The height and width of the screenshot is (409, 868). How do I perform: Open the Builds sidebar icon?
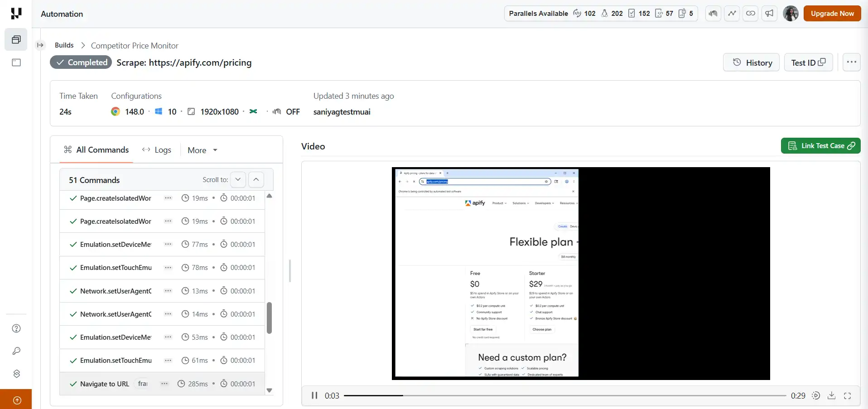pyautogui.click(x=16, y=39)
